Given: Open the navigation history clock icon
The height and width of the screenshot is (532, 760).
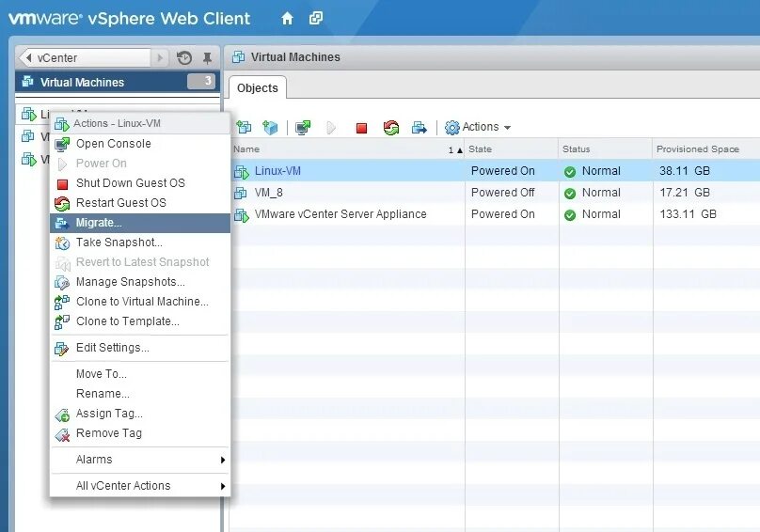Looking at the screenshot, I should tap(184, 58).
